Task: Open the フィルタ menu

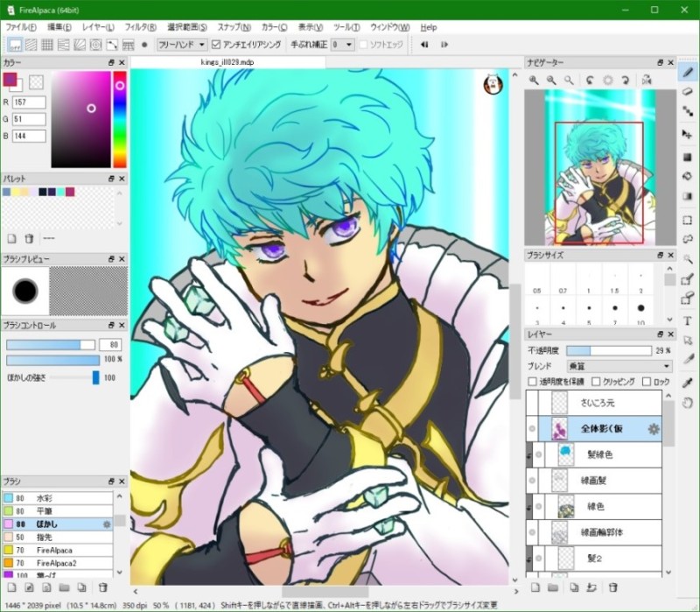Action: coord(141,27)
